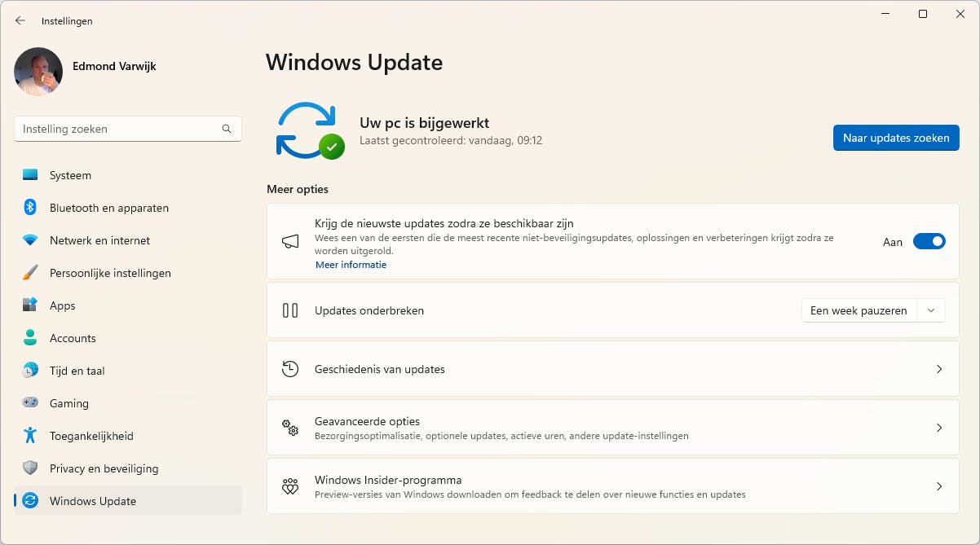Image resolution: width=980 pixels, height=545 pixels.
Task: Go to Gaming settings
Action: (x=128, y=403)
